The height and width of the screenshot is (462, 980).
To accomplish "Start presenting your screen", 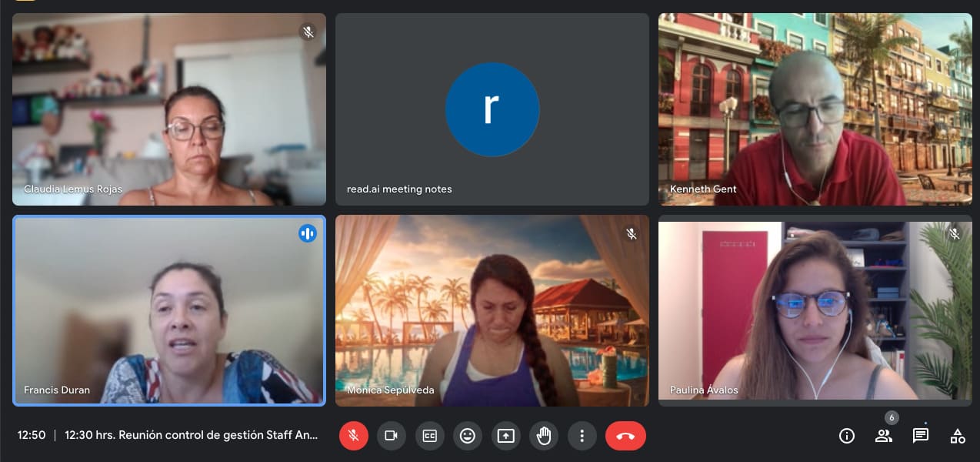I will 505,436.
